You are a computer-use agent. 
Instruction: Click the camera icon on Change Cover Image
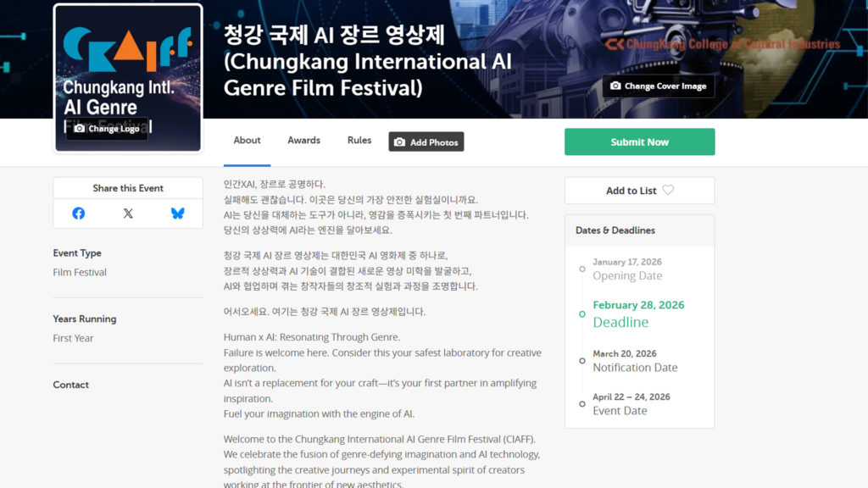616,86
